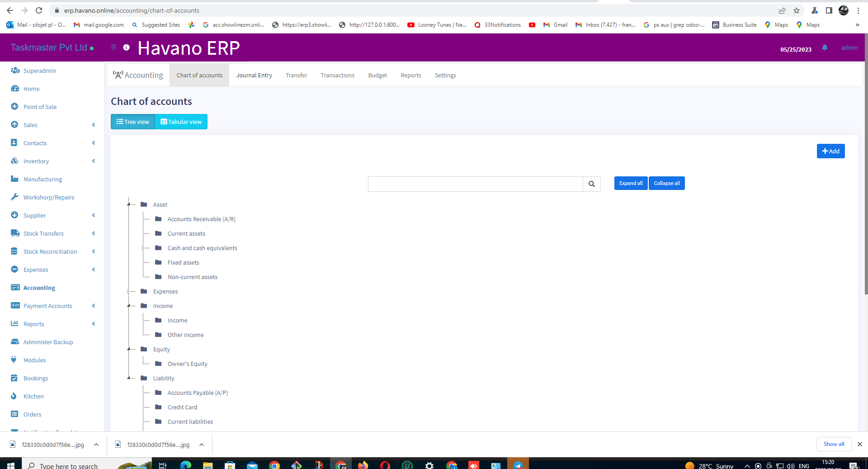Open the Bookings calendar icon
The image size is (868, 469).
click(x=15, y=378)
